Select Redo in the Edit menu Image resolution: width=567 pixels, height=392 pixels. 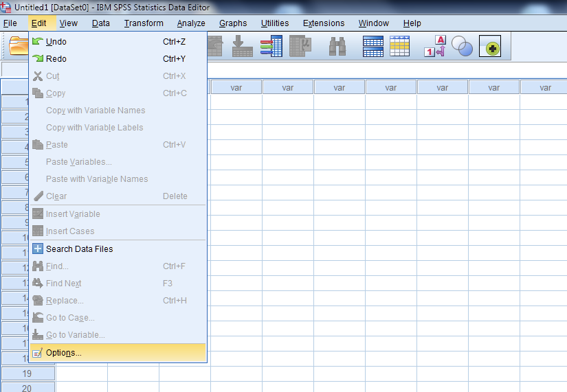pyautogui.click(x=56, y=59)
